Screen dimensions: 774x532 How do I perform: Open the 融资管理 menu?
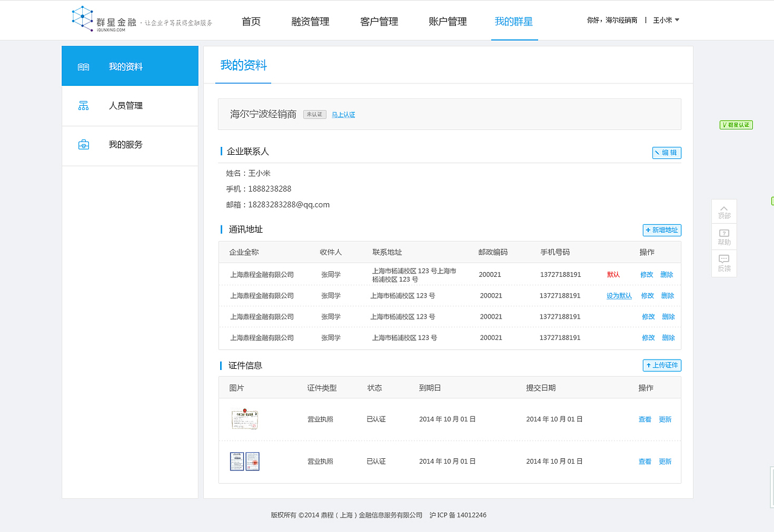310,21
